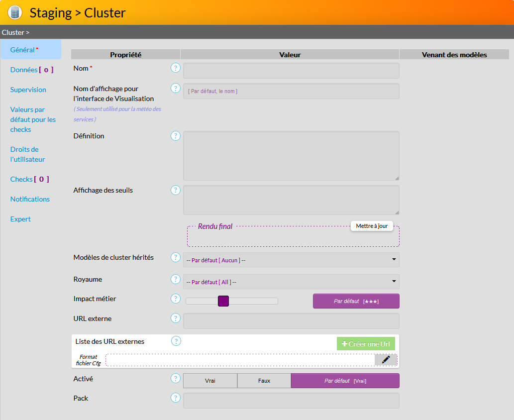This screenshot has width=514, height=420.
Task: Click help icon for URL externe
Action: 175,318
